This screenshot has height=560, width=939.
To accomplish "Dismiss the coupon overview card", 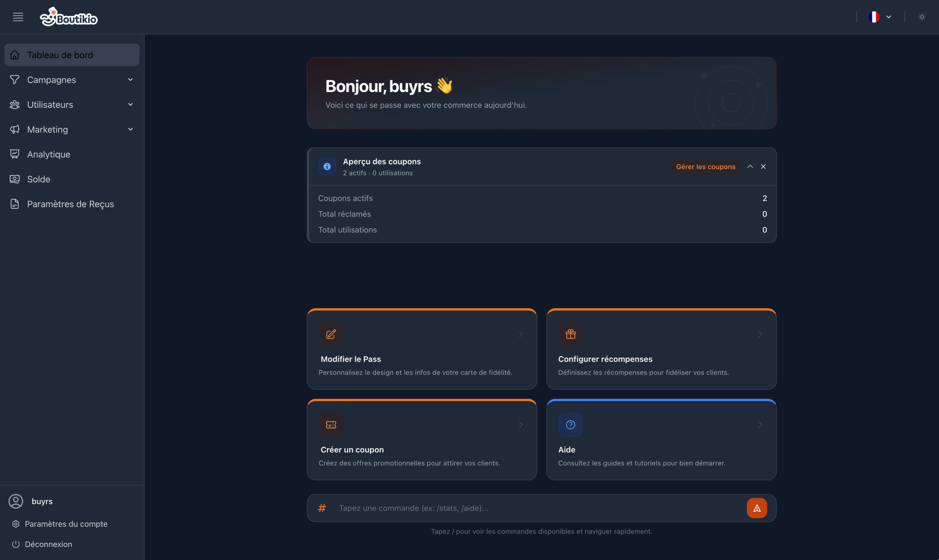I will [763, 166].
